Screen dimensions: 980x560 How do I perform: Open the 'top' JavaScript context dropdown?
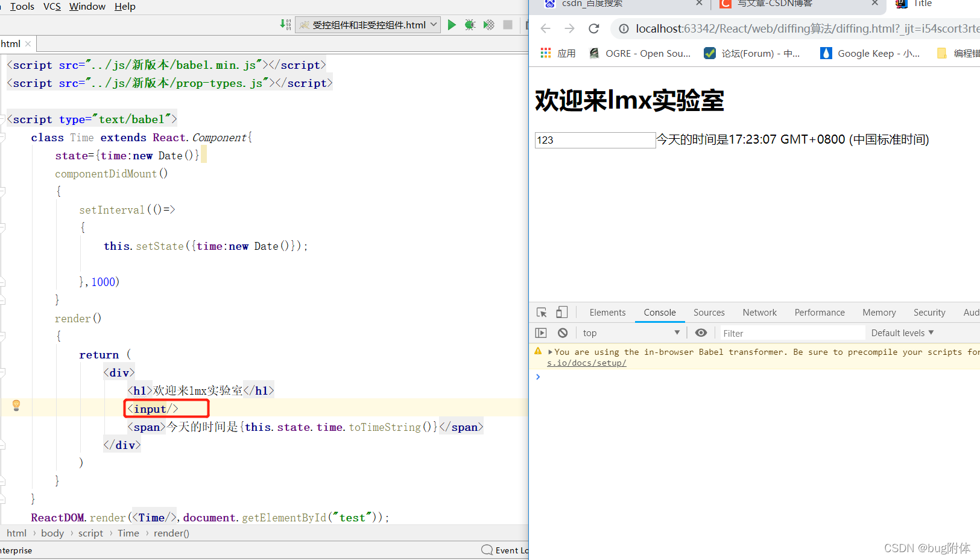[631, 333]
